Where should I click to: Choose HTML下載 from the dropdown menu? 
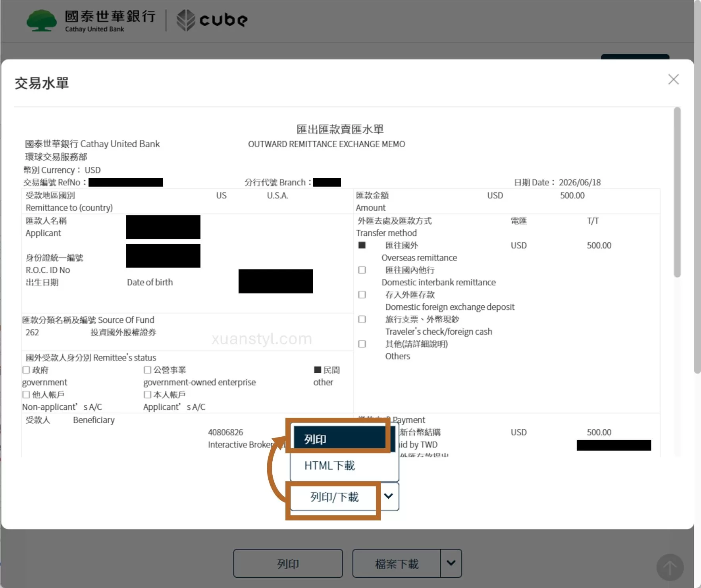click(x=344, y=466)
